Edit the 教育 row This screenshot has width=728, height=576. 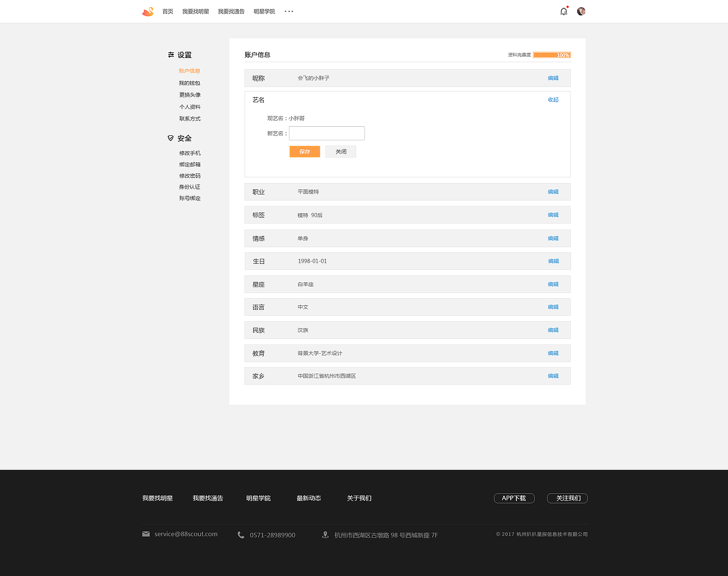coord(553,353)
